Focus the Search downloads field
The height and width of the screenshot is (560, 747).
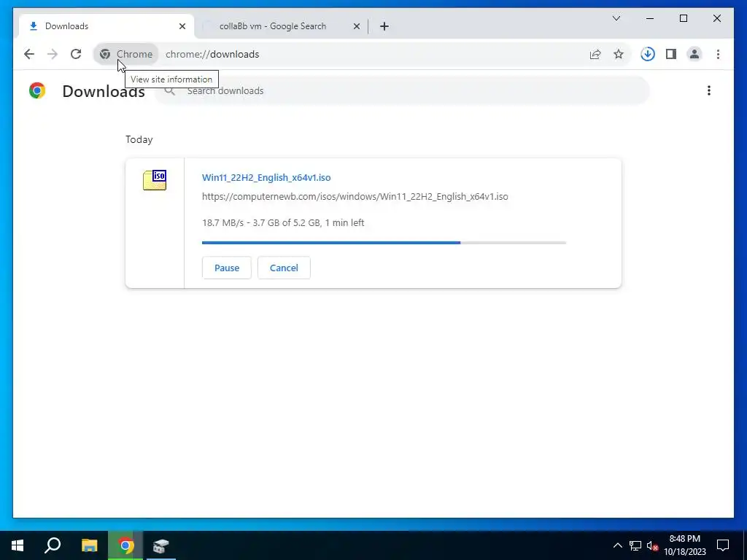click(403, 90)
